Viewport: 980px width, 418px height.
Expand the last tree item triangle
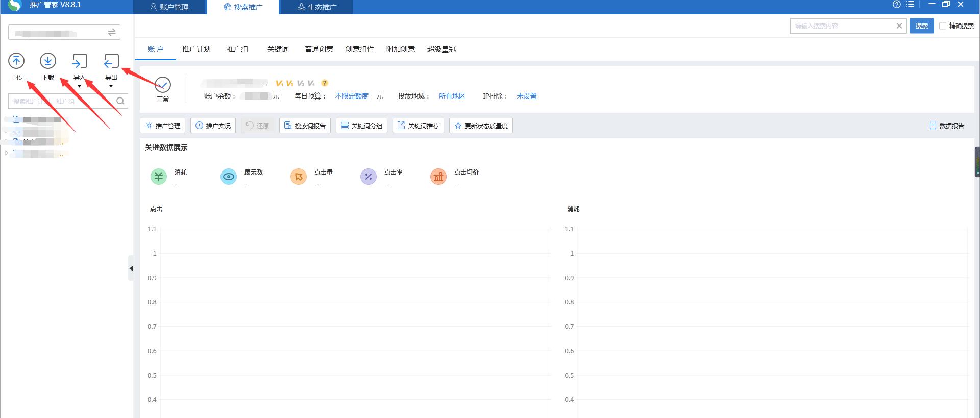tap(6, 153)
